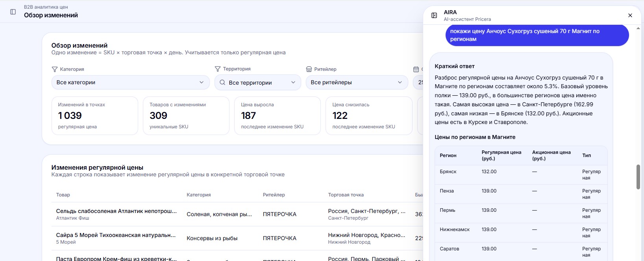Click ПЯТЕРОЧКА in the Сайра row
Screen dimensions: 644x261
279,238
